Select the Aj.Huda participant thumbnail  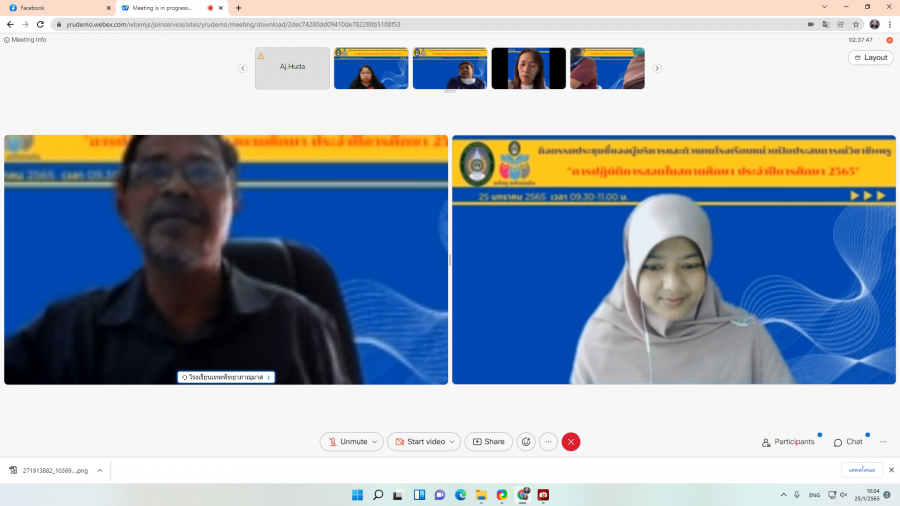292,68
